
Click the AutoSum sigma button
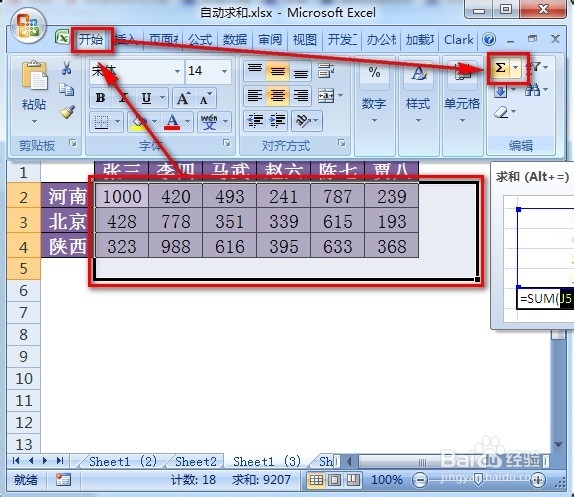500,68
